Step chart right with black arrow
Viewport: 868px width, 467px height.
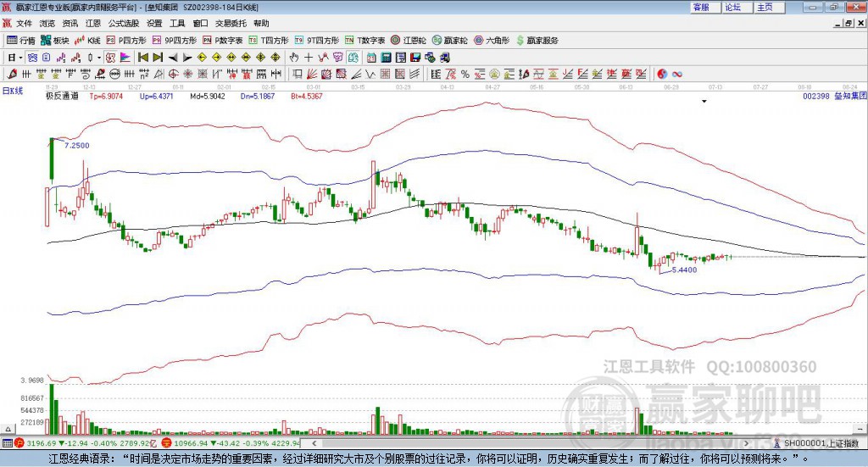pyautogui.click(x=187, y=58)
